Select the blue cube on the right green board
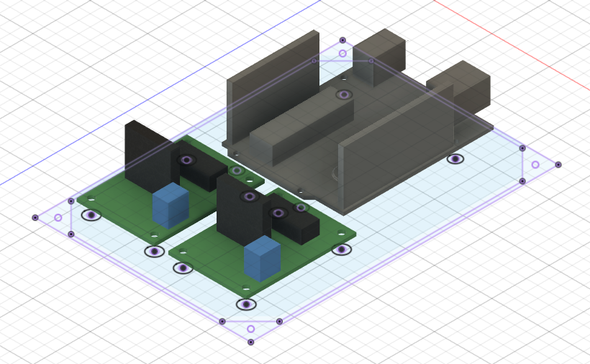Screen dimensions: 590x364 tap(263, 259)
